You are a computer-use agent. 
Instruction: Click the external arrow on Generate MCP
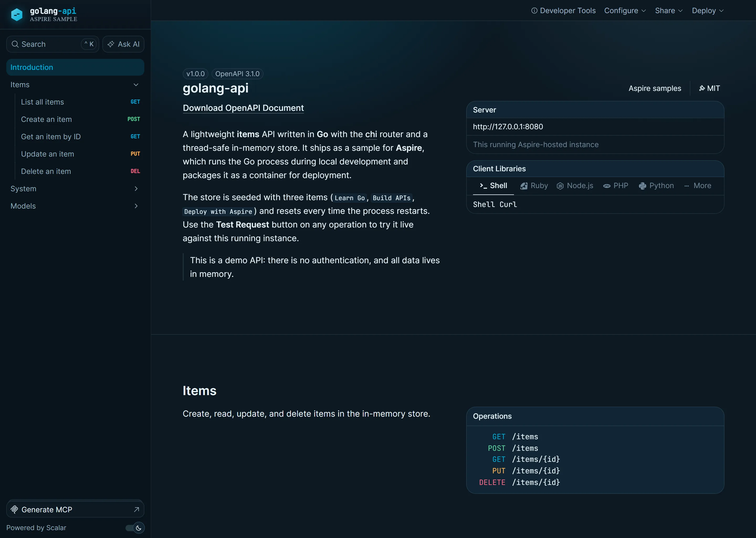tap(136, 510)
